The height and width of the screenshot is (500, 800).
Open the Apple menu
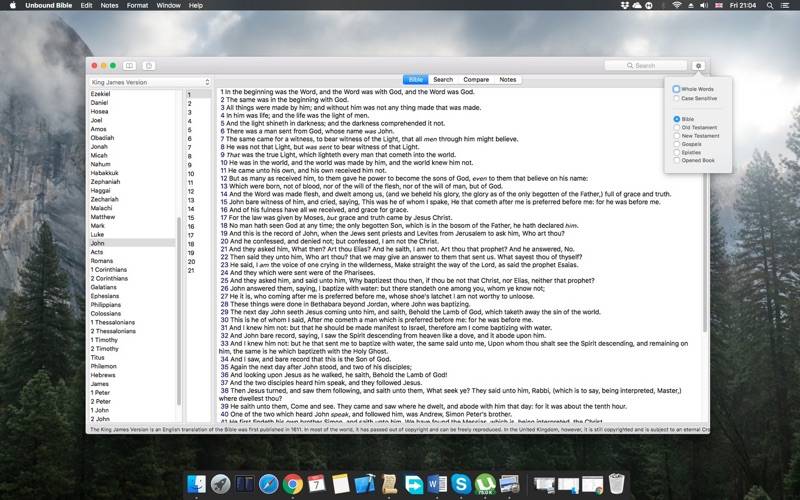point(13,5)
